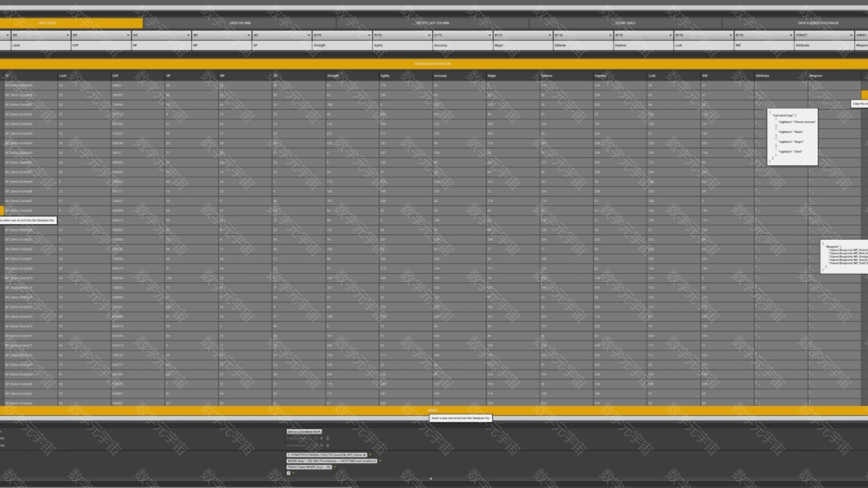The height and width of the screenshot is (488, 868).
Task: Click the yellow delete-row button beside Enemy86
Action: 2,211
